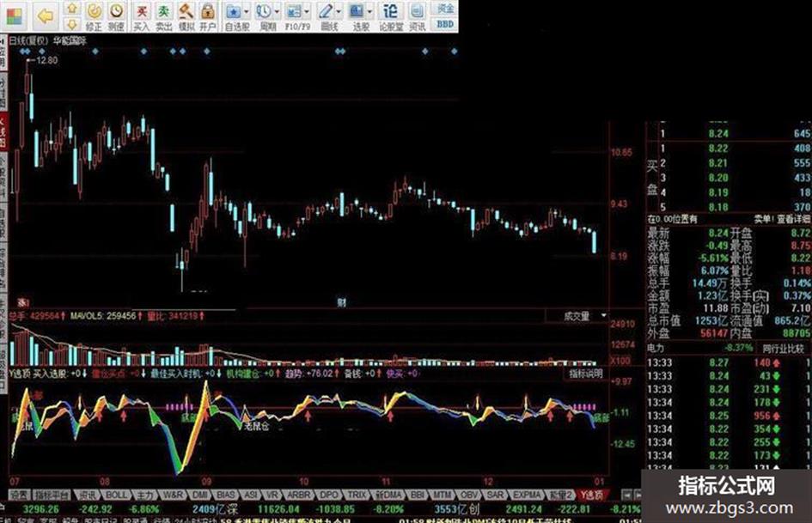Click the 指标说明 indicator description button
The width and height of the screenshot is (812, 523).
click(x=586, y=374)
